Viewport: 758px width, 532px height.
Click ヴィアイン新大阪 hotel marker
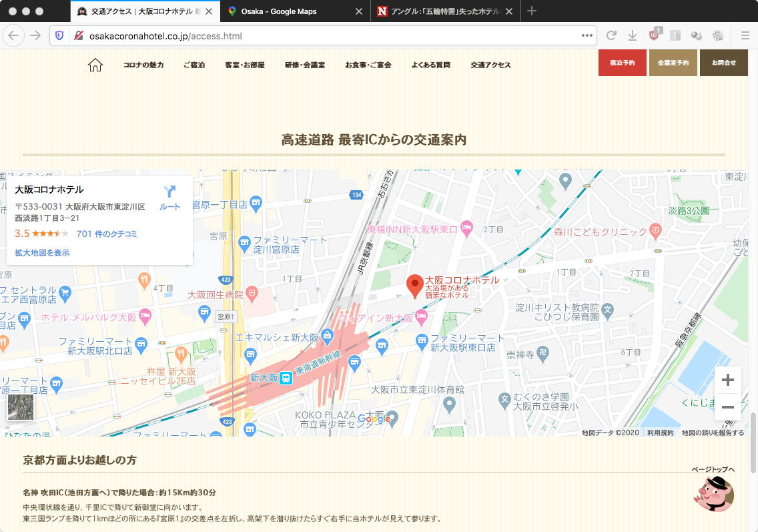tap(421, 317)
